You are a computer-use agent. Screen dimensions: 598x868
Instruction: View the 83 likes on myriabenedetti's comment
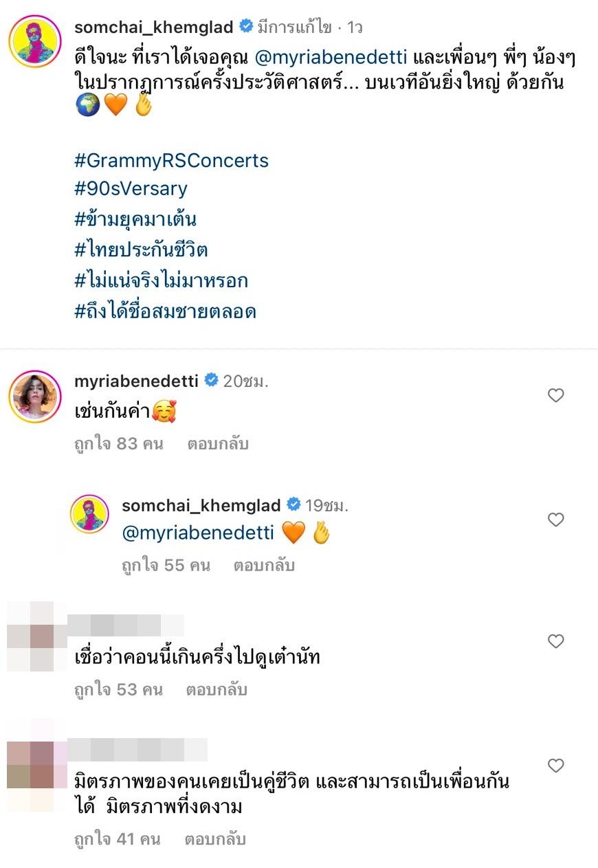tap(118, 444)
